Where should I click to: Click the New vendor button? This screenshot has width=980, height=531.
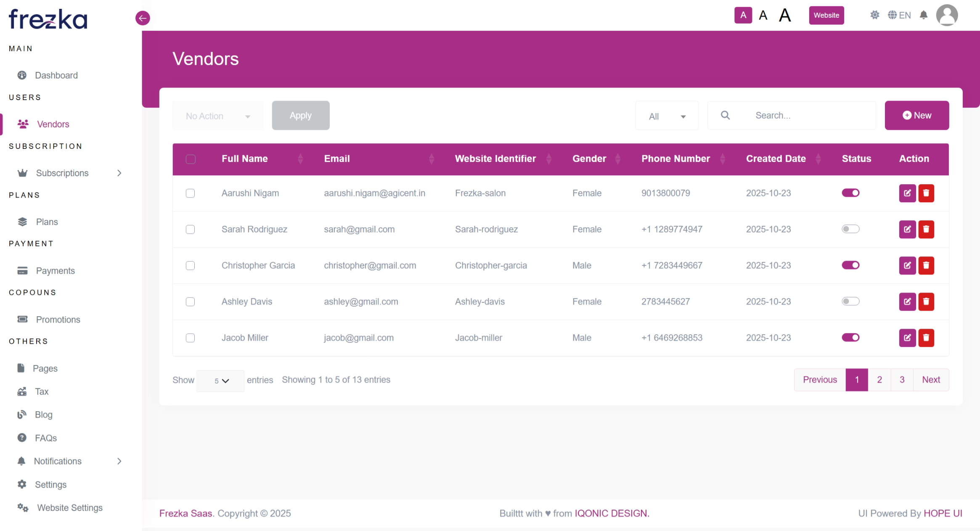tap(916, 116)
